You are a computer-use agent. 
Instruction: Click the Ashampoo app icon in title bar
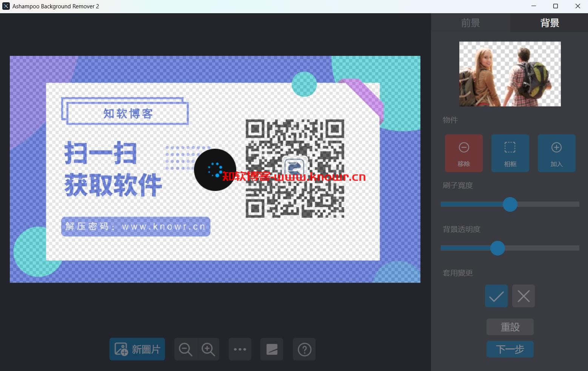[6, 6]
